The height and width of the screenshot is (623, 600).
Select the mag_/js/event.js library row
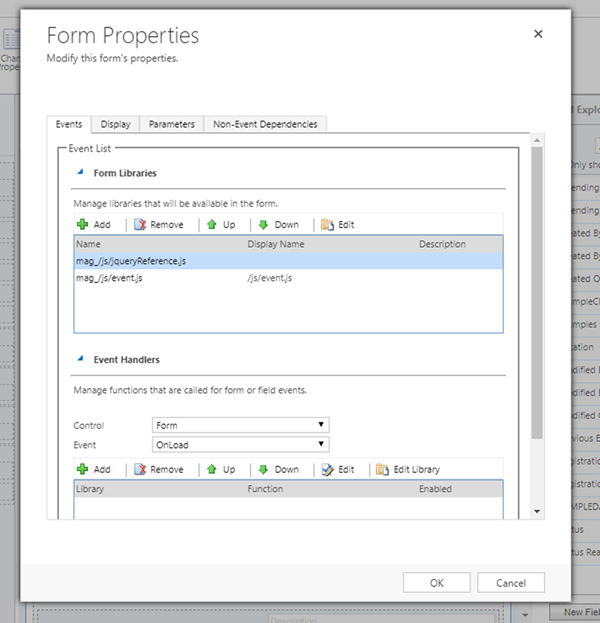point(109,278)
